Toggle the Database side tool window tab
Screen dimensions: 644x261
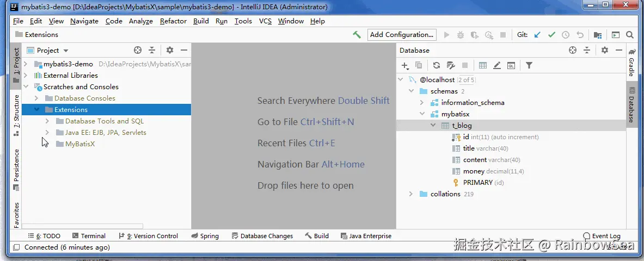[x=631, y=104]
